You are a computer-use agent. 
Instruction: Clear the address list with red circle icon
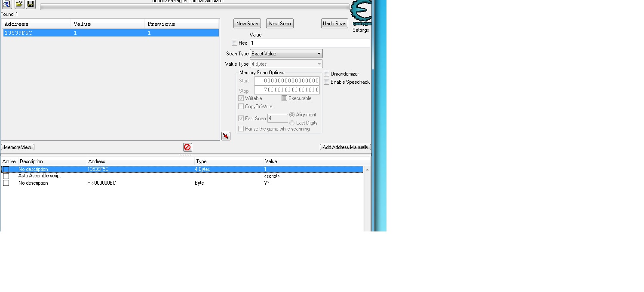click(187, 147)
